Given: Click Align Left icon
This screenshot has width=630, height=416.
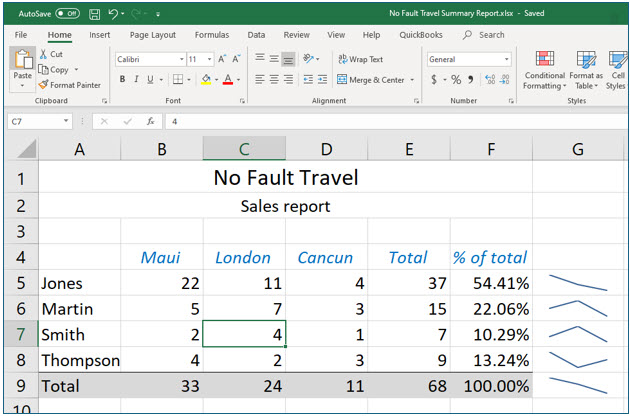Looking at the screenshot, I should click(260, 79).
